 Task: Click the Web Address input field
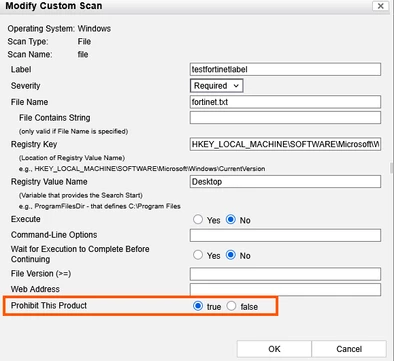285,289
